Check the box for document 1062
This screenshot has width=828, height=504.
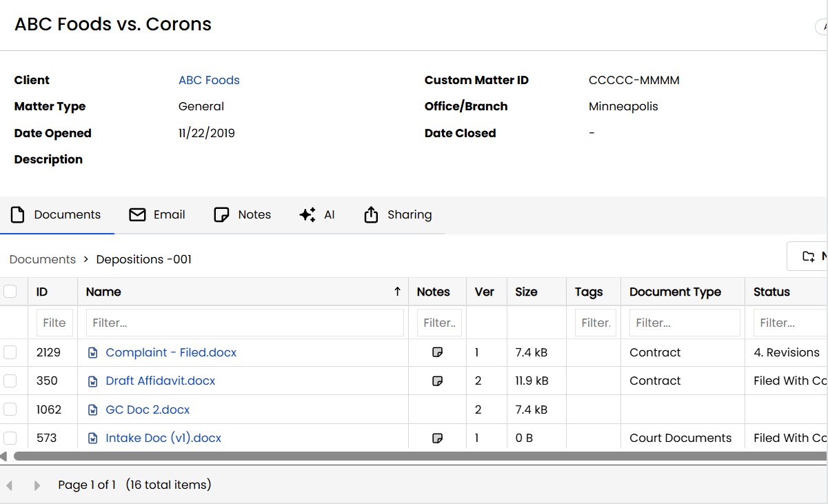tap(10, 410)
